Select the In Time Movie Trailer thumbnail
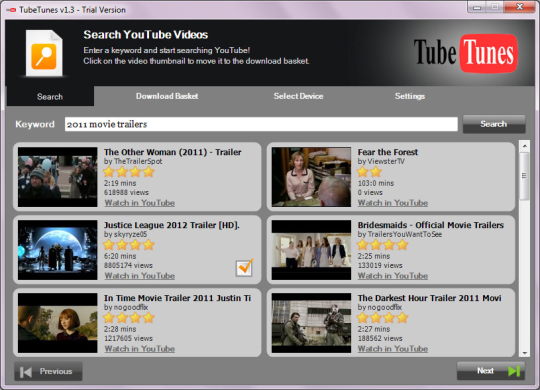Viewport: 540px width, 390px height. pos(58,323)
